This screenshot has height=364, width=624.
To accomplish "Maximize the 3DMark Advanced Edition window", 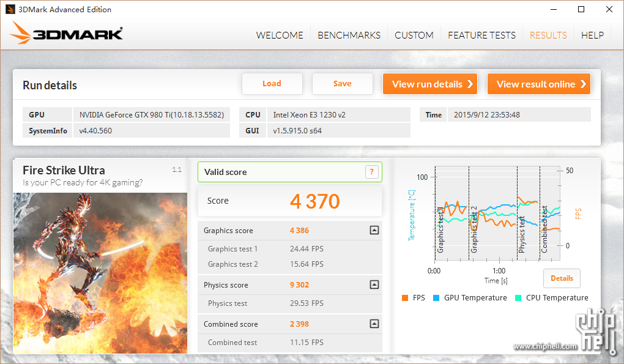I will tap(581, 9).
